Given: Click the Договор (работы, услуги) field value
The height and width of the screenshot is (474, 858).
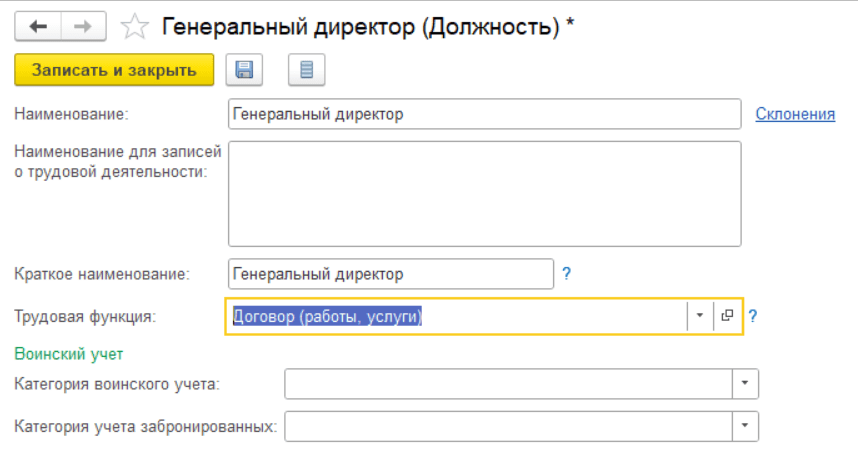Looking at the screenshot, I should pyautogui.click(x=327, y=316).
